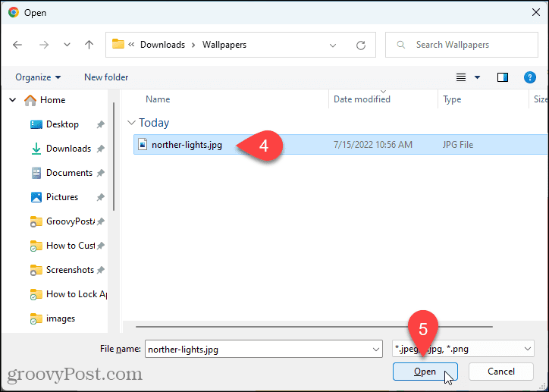Image resolution: width=549 pixels, height=392 pixels.
Task: Click the Back navigation arrow
Action: [x=17, y=45]
